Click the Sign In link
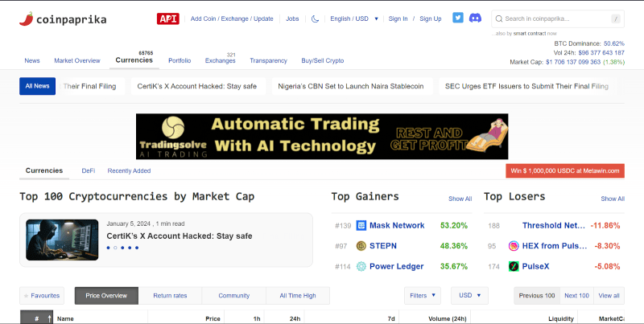This screenshot has width=644, height=324. 398,18
